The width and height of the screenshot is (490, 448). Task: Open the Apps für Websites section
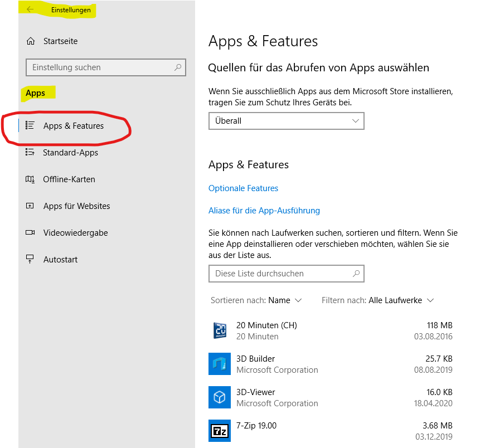[76, 206]
